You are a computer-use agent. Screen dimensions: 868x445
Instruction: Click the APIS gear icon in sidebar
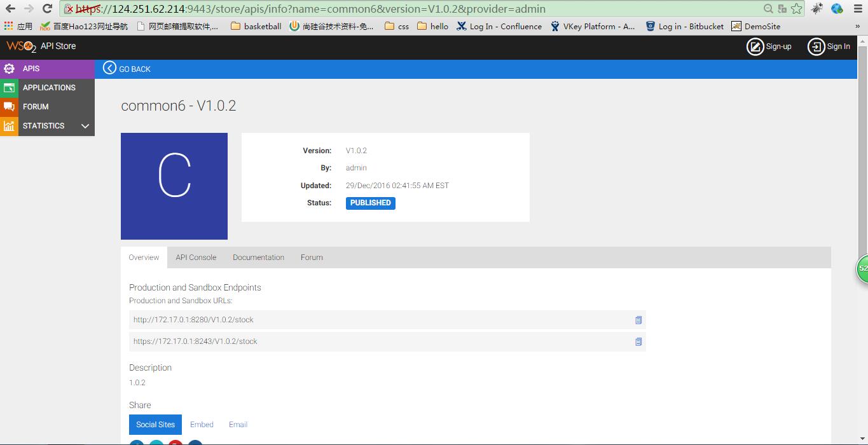click(9, 69)
